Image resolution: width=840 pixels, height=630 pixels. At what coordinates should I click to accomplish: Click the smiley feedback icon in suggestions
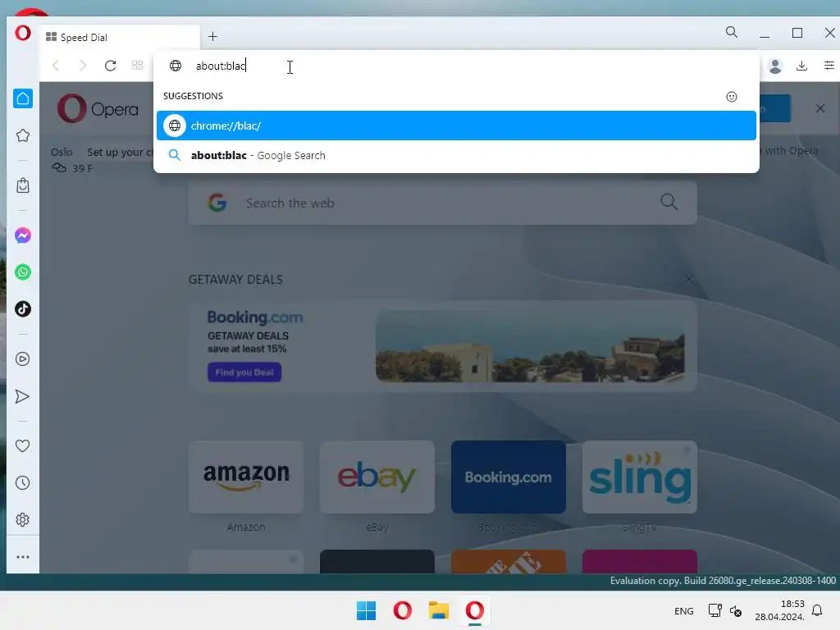pyautogui.click(x=731, y=97)
